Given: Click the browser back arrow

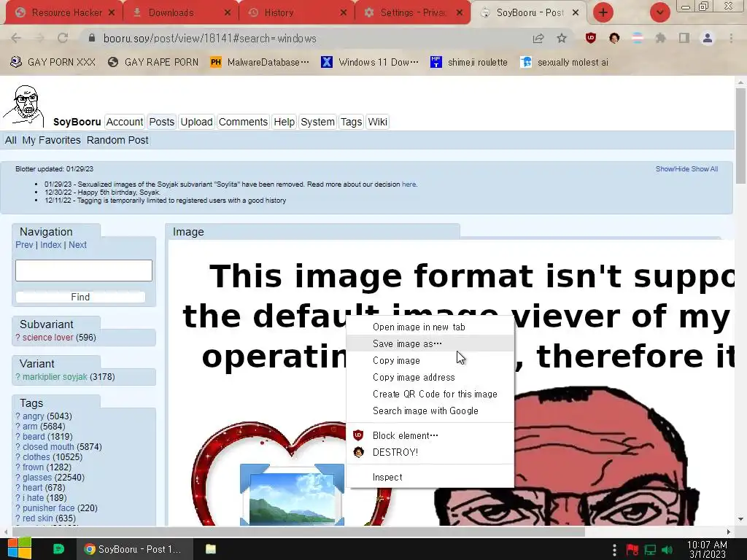Looking at the screenshot, I should coord(16,39).
